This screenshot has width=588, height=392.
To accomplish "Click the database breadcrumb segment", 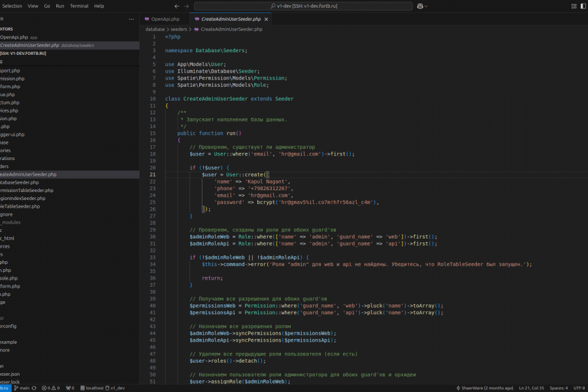I will click(x=155, y=29).
